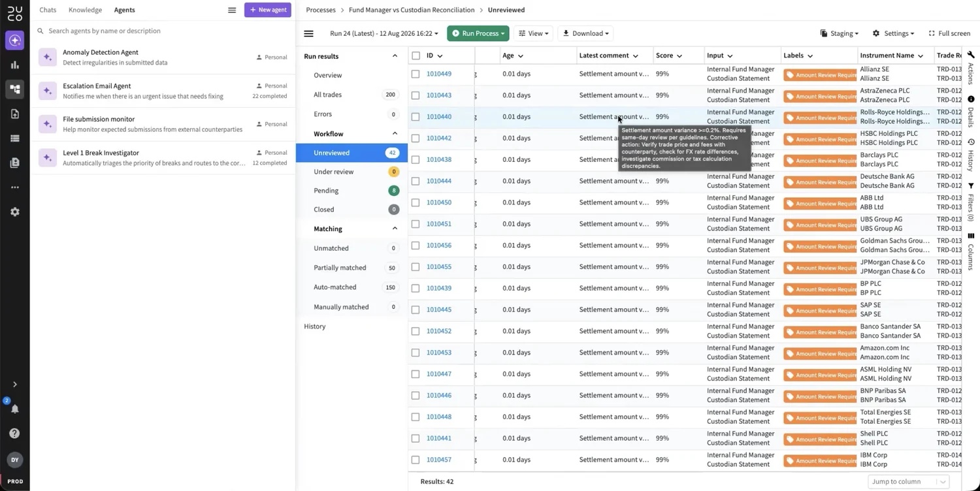
Task: Open the help question mark icon
Action: tap(14, 434)
